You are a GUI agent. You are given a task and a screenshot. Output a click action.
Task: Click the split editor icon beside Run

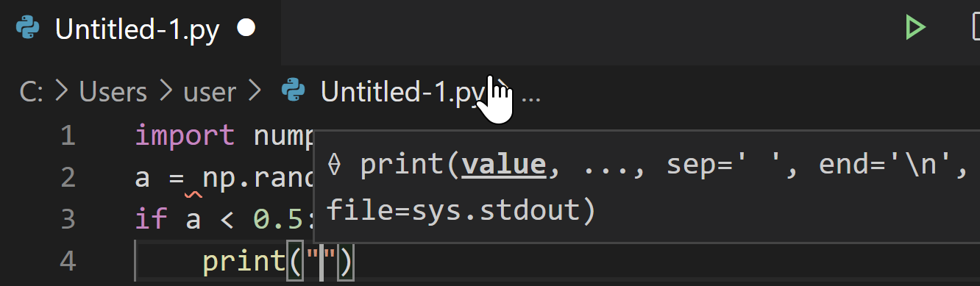click(x=972, y=28)
